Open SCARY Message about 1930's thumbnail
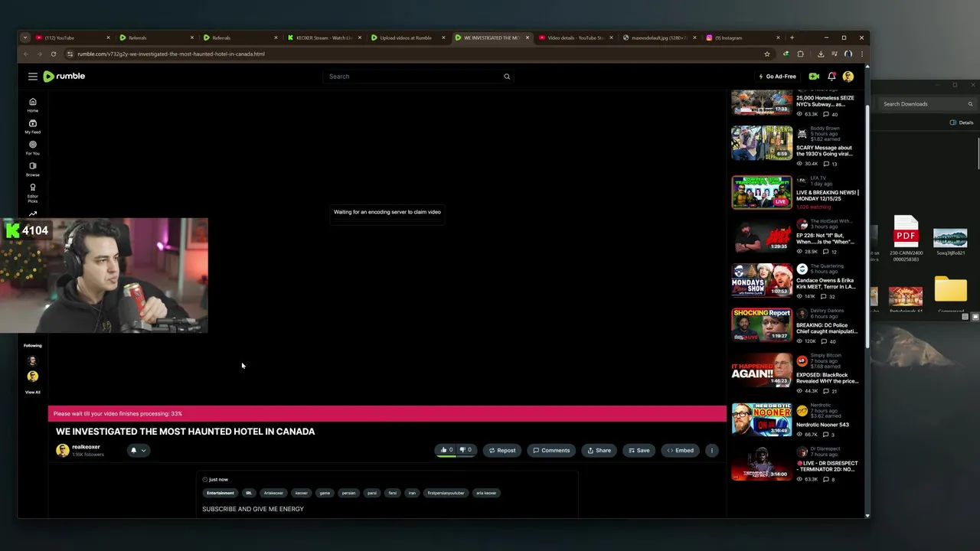The width and height of the screenshot is (980, 551). coord(762,143)
